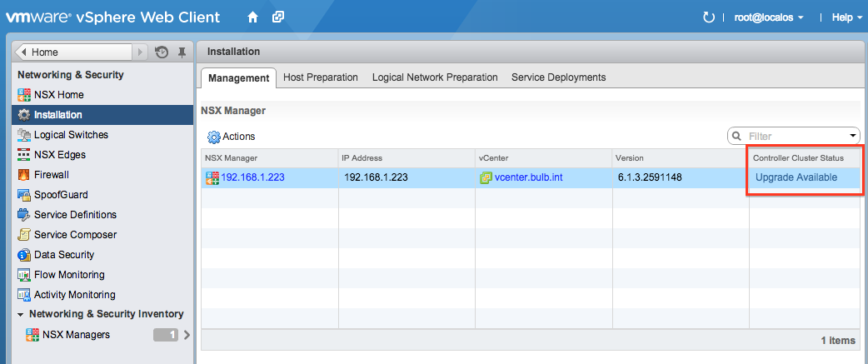
Task: Open the navigation history clock icon
Action: point(161,52)
